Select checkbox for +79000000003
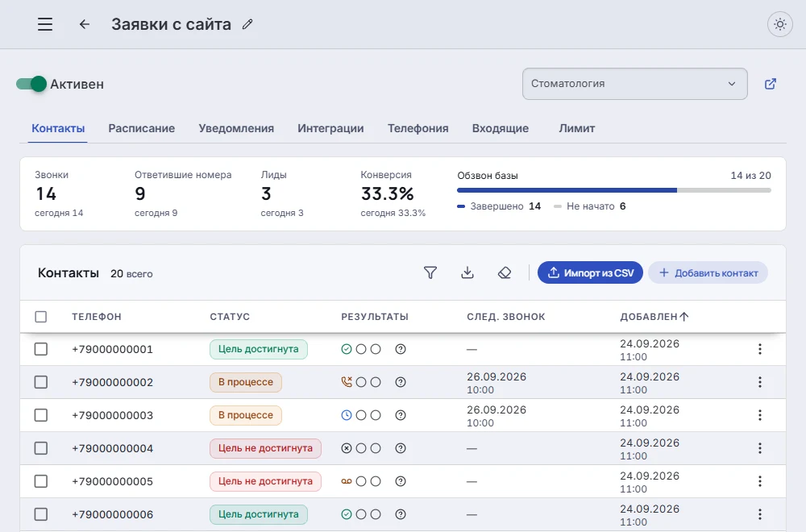This screenshot has height=532, width=806. (x=40, y=415)
